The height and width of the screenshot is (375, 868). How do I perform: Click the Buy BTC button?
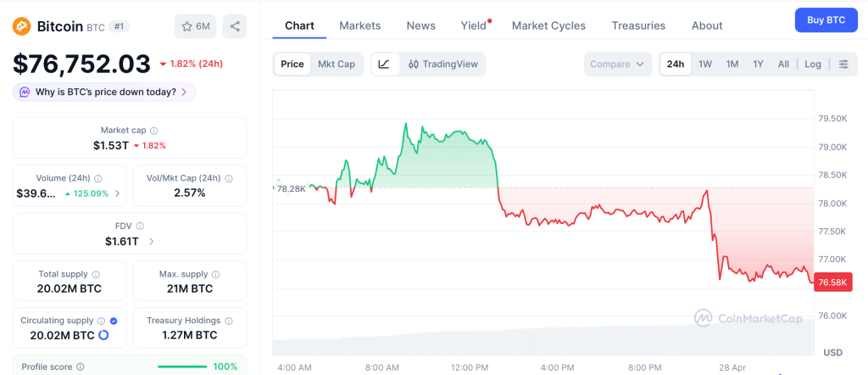coord(826,20)
